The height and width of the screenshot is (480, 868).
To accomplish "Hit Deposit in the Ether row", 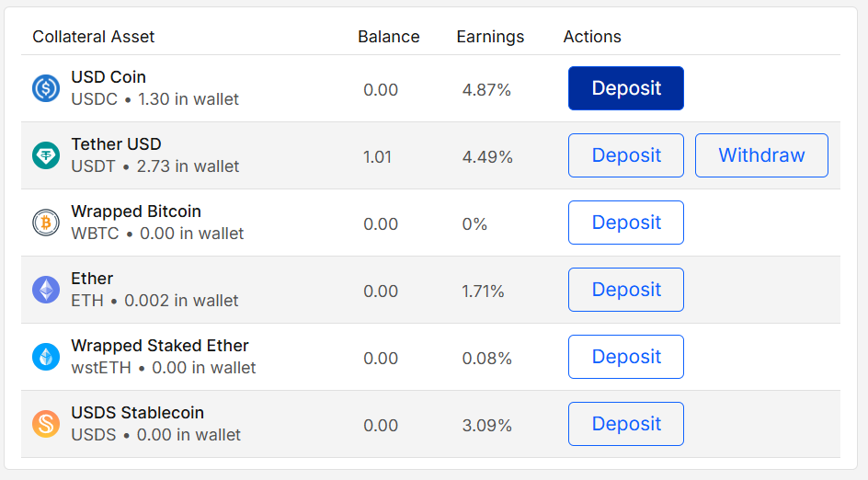I will (x=625, y=290).
